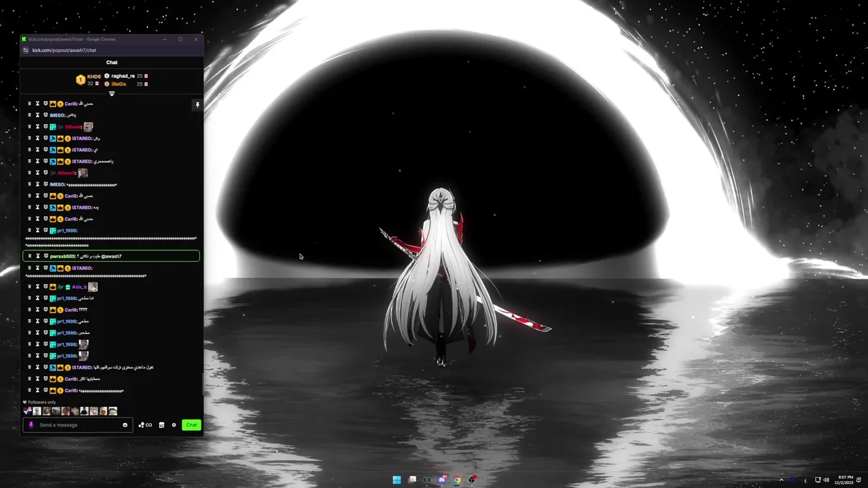Viewport: 868px width, 488px height.
Task: View site information icon in address bar
Action: (26, 50)
